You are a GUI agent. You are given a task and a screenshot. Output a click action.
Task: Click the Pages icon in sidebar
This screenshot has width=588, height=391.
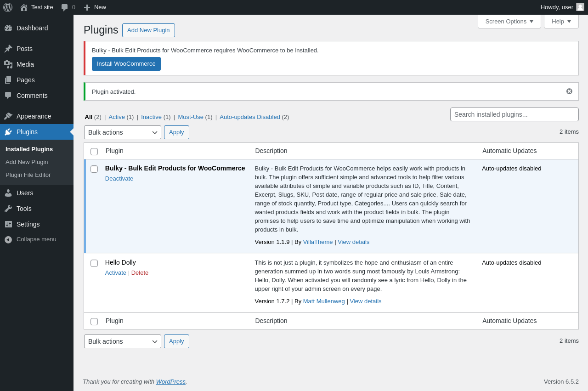coord(8,80)
